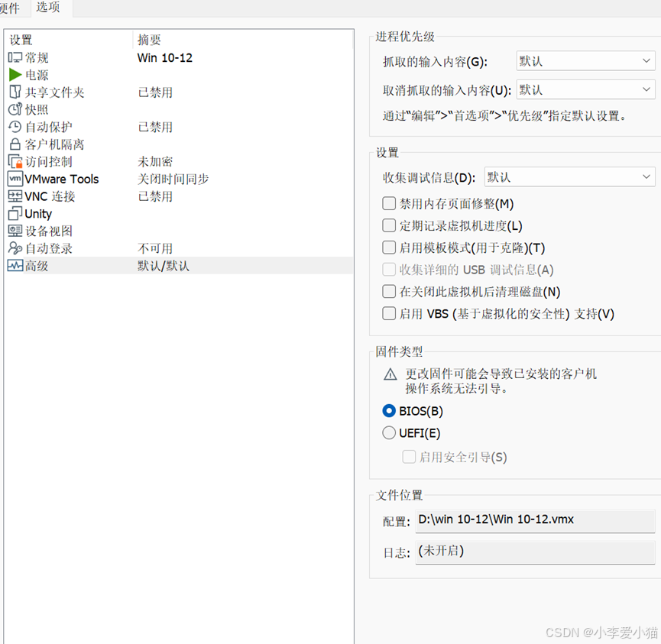Select the 高级 settings row
The width and height of the screenshot is (661, 644).
click(179, 266)
